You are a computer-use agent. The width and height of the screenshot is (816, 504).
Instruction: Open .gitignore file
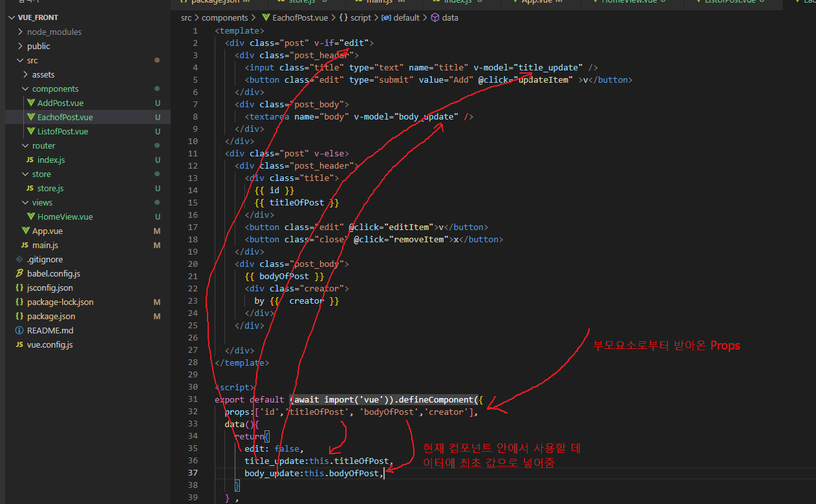pos(45,259)
